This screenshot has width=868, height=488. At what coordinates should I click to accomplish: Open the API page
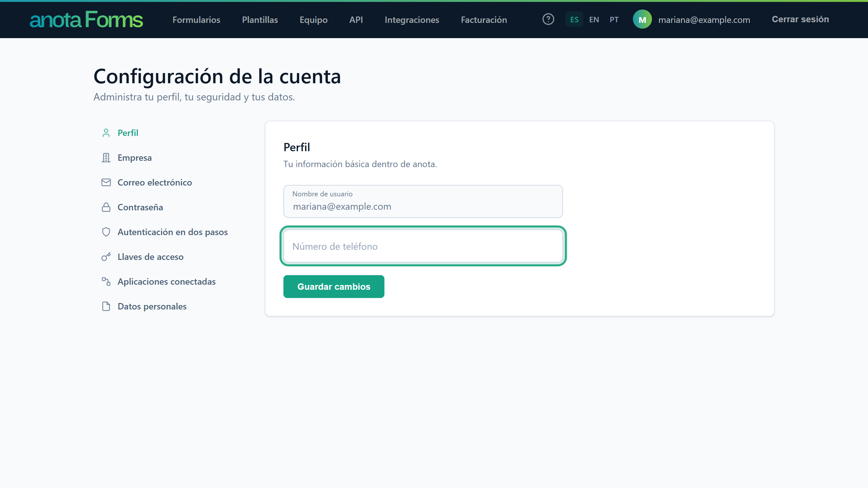coord(356,20)
